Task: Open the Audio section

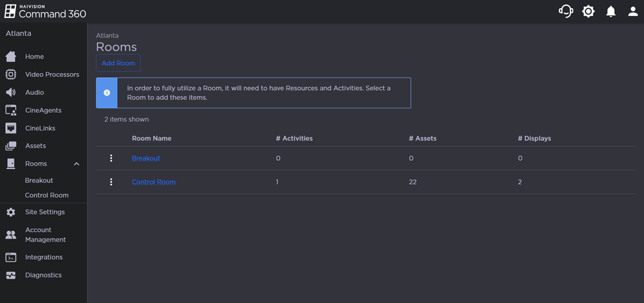Action: pos(34,92)
